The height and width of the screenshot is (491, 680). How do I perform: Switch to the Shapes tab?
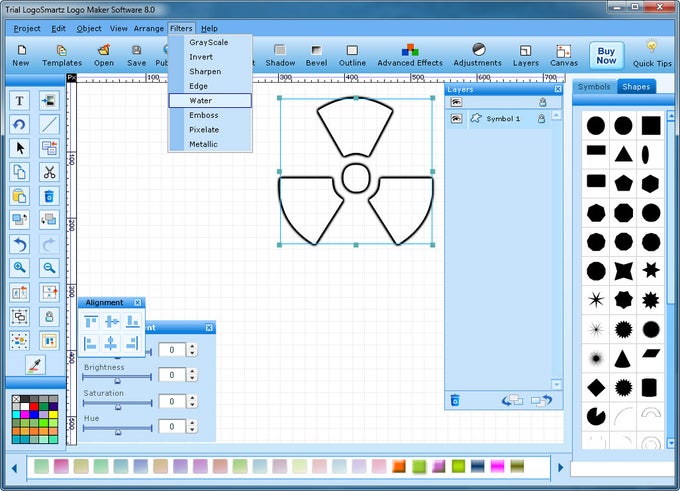636,87
